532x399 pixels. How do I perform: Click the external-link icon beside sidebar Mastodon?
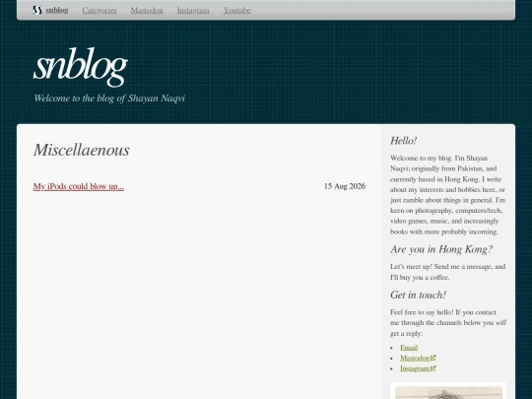(432, 358)
